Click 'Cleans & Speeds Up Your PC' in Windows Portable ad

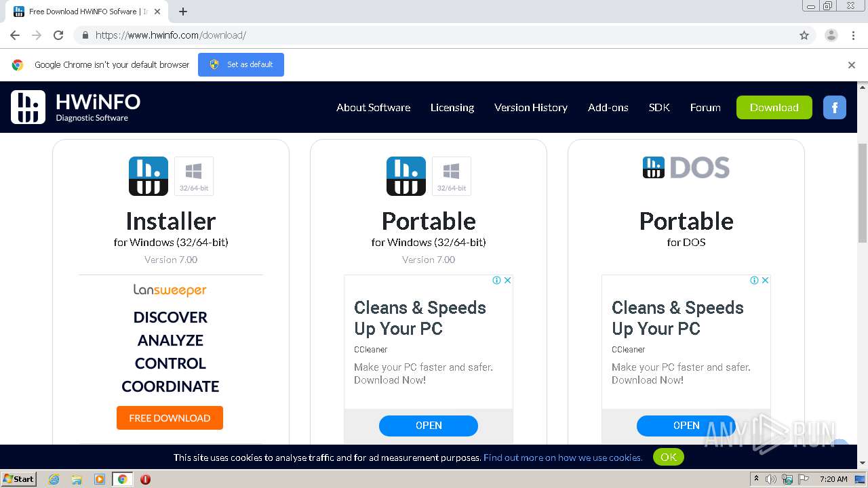420,318
